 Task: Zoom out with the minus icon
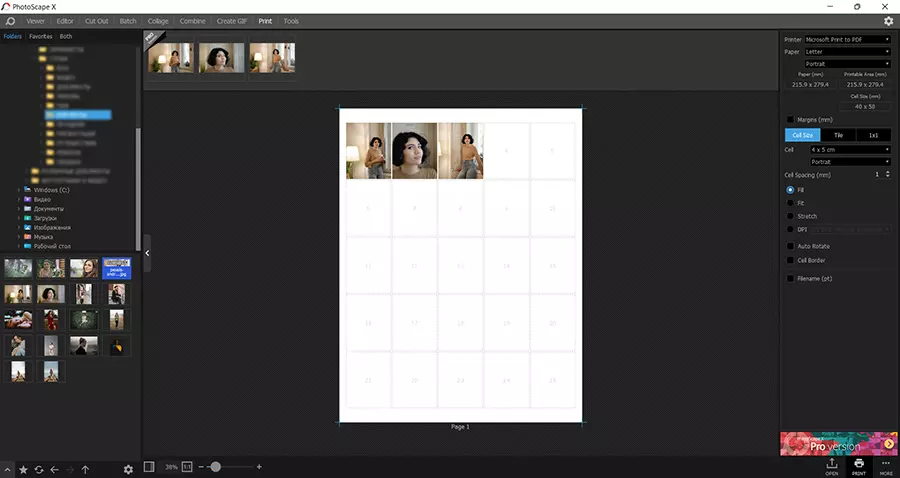coord(201,467)
